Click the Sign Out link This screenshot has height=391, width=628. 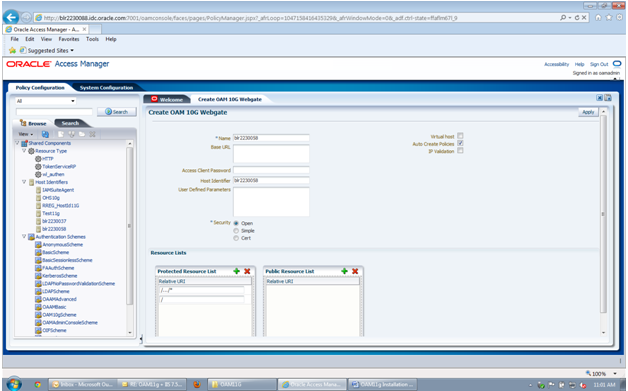[x=599, y=64]
